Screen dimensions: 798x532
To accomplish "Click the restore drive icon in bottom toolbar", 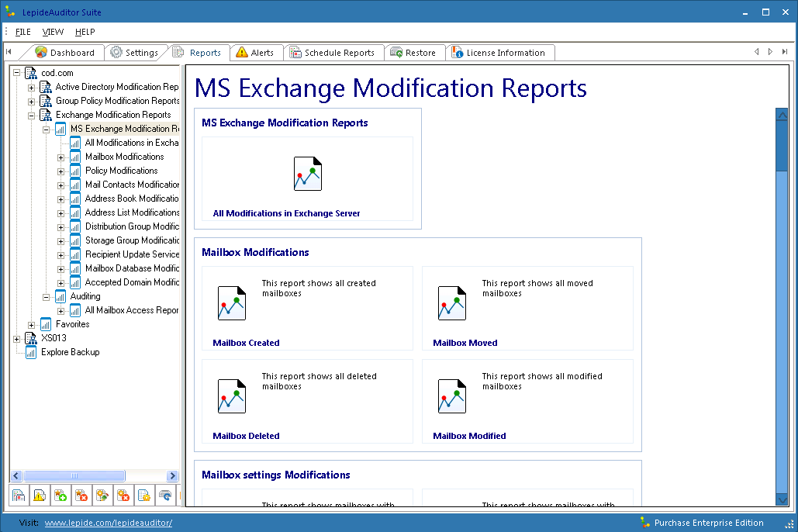I will 165,495.
